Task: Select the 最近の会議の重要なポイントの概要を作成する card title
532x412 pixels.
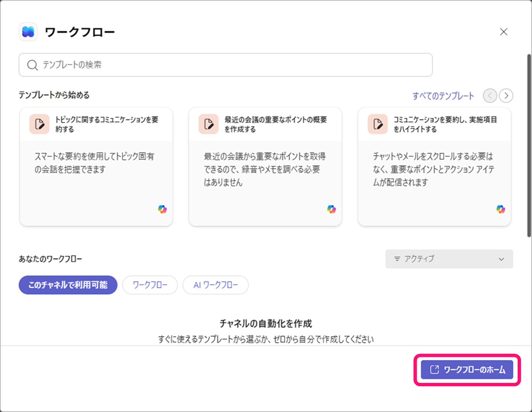Action: pyautogui.click(x=276, y=124)
